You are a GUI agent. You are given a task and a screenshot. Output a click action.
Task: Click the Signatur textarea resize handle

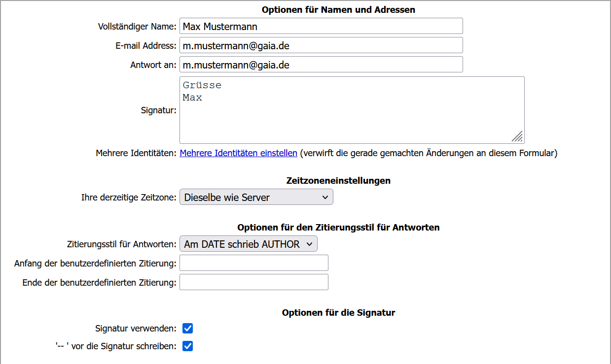pos(517,136)
